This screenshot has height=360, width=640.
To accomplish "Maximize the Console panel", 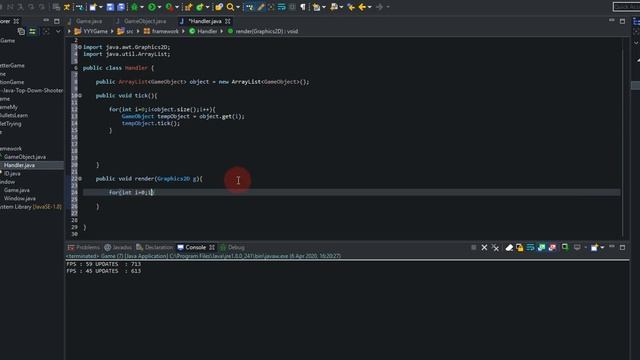I will point(622,247).
